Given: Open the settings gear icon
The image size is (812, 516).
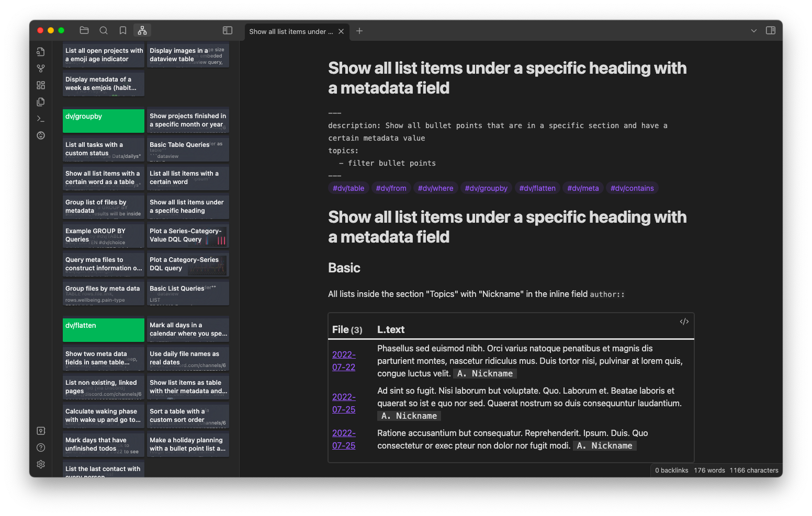Looking at the screenshot, I should [41, 464].
